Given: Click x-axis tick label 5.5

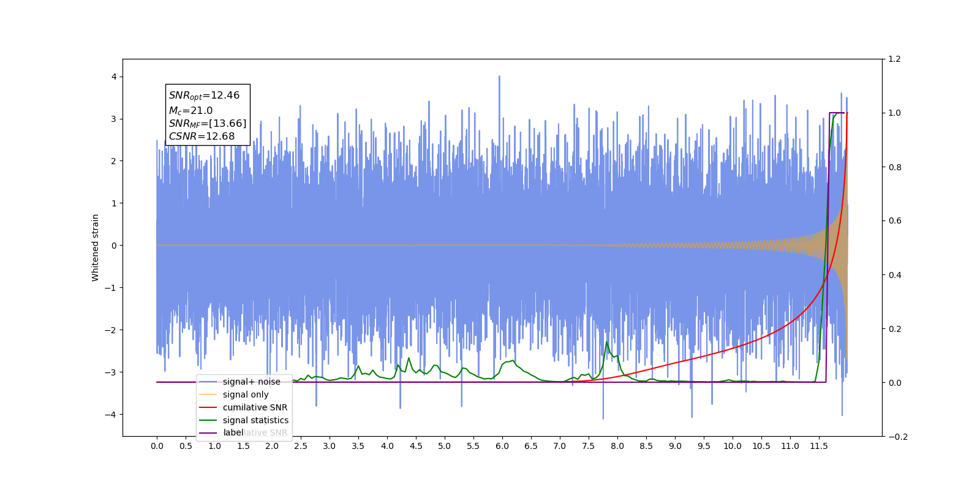Looking at the screenshot, I should pos(473,446).
